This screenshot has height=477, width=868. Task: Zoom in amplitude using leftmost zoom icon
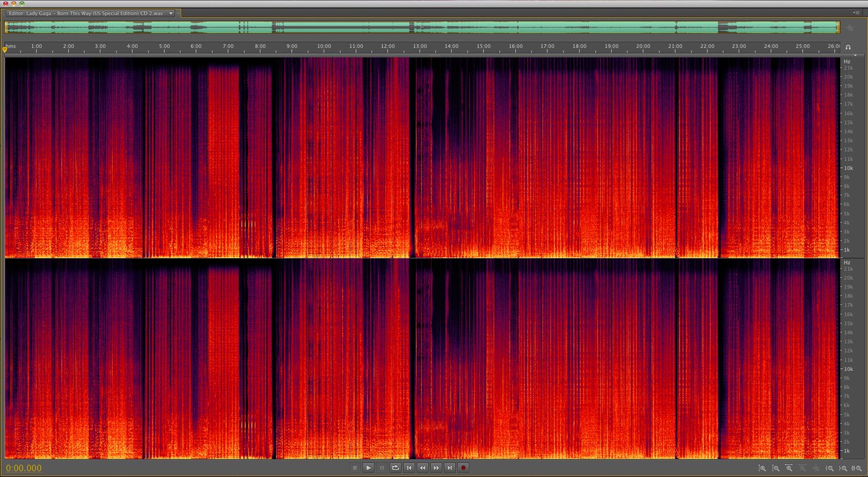[763, 468]
